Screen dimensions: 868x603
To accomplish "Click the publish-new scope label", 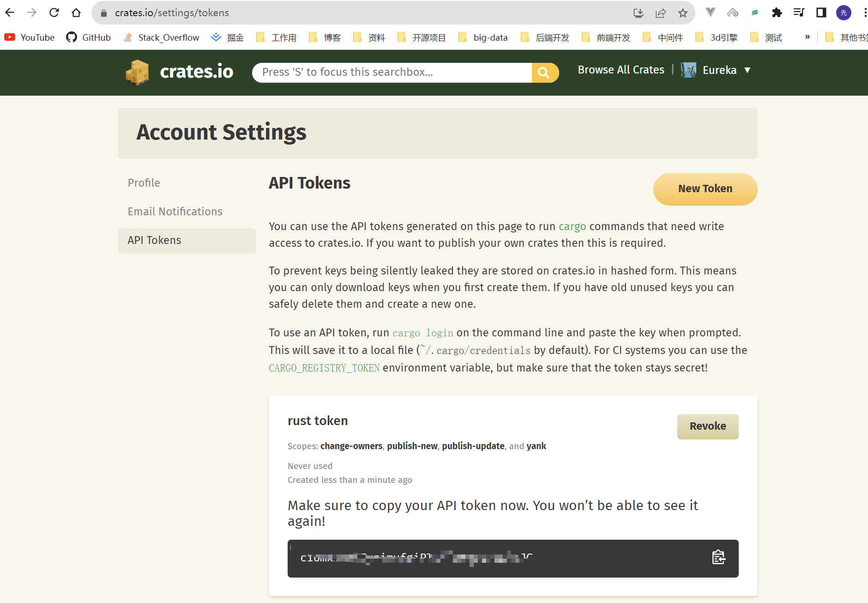I will [412, 446].
